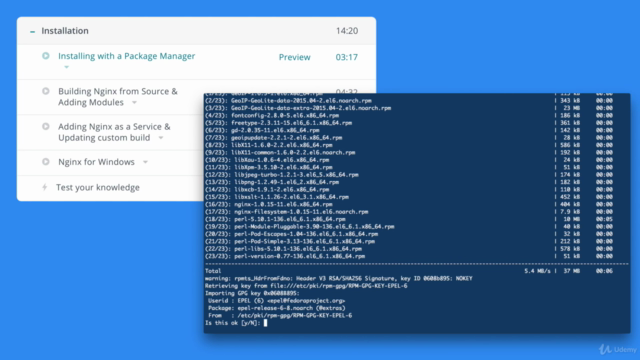Image resolution: width=640 pixels, height=360 pixels.
Task: Play icon for Installing with a Package Manager
Action: pos(46,56)
